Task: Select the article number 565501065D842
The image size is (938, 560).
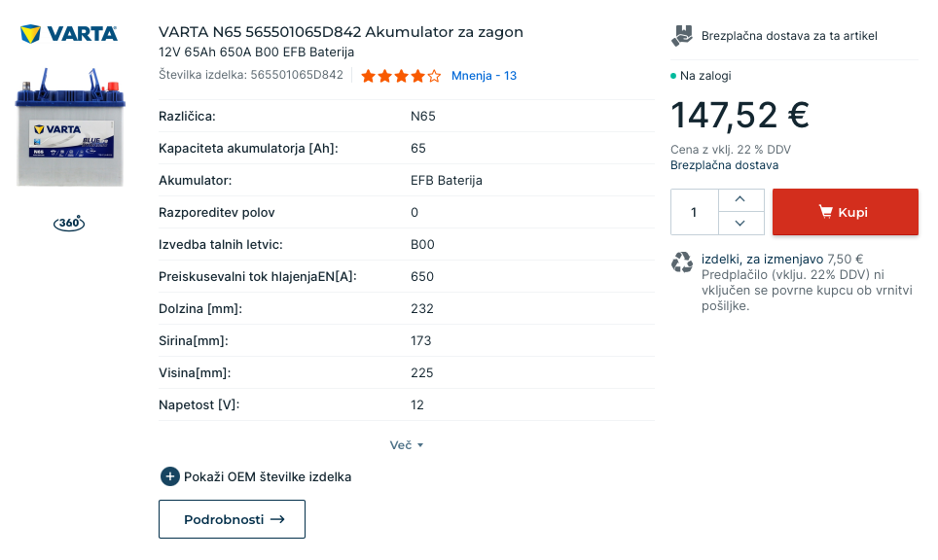Action: (297, 75)
